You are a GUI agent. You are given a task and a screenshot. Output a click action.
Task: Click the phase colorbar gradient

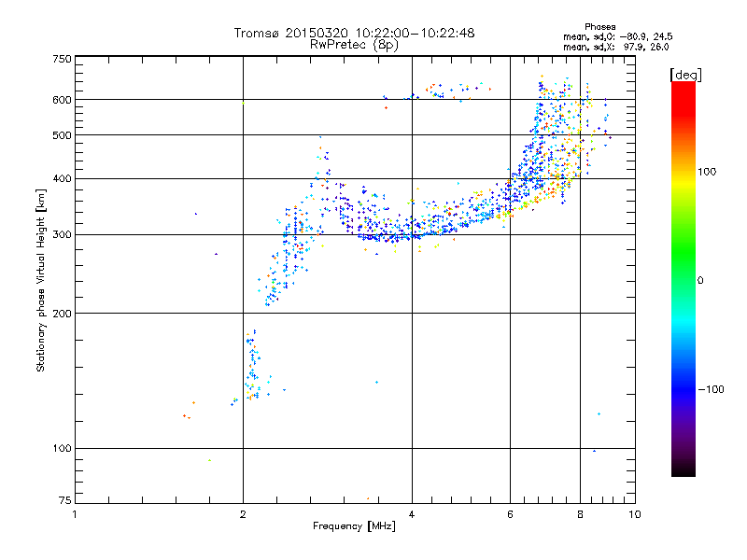pyautogui.click(x=684, y=279)
